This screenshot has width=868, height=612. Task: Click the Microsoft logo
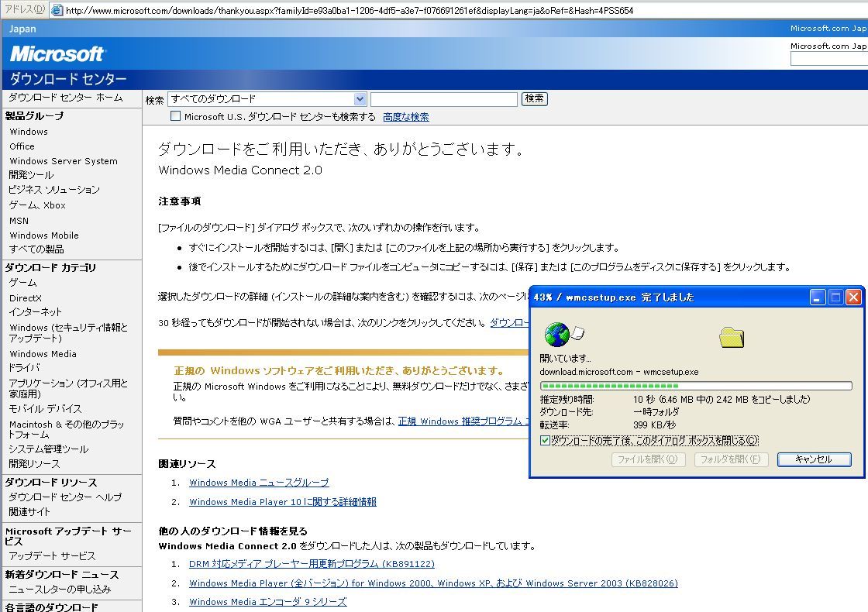pos(57,53)
